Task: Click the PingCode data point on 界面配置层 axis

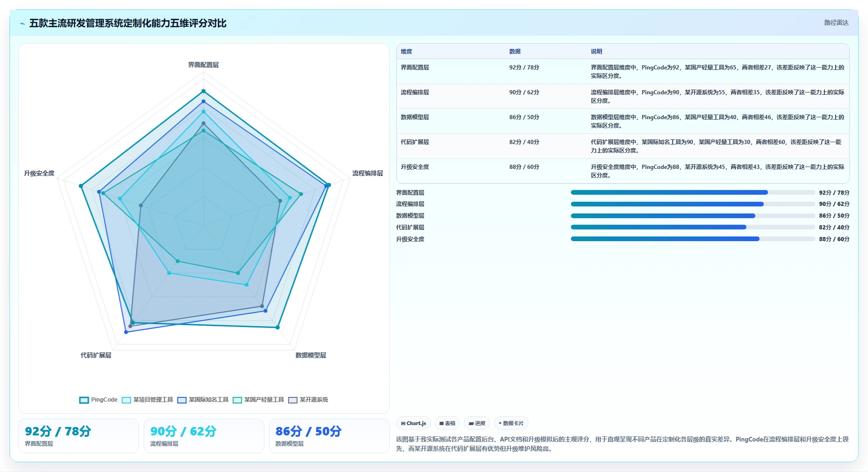Action: [x=203, y=91]
